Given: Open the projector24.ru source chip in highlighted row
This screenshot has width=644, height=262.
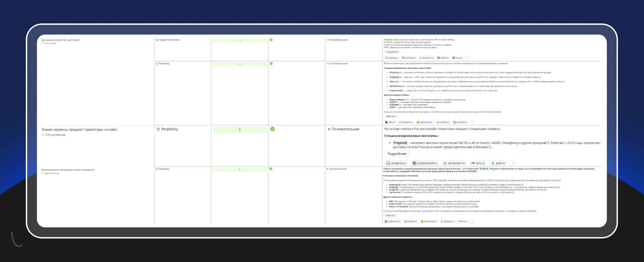Looking at the screenshot, I should 425,163.
